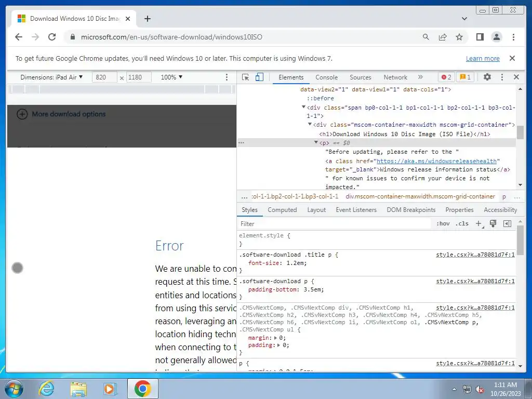Image resolution: width=532 pixels, height=399 pixels.
Task: Open the 100% zoom dropdown
Action: tap(171, 77)
